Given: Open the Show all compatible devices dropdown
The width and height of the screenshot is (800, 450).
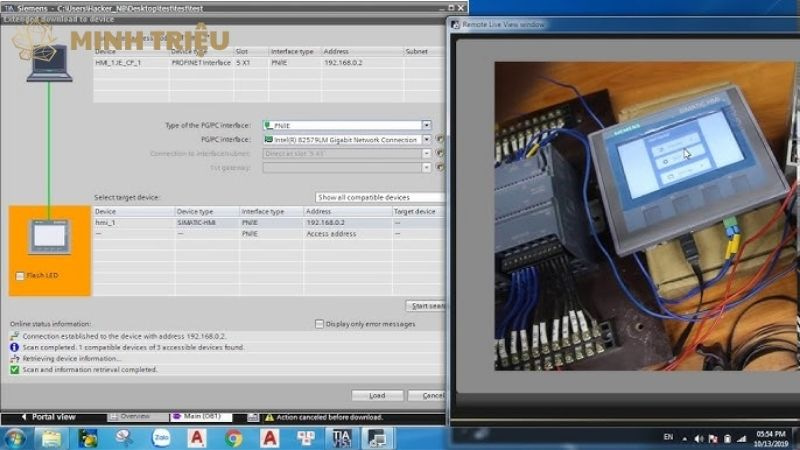Looking at the screenshot, I should [x=380, y=198].
